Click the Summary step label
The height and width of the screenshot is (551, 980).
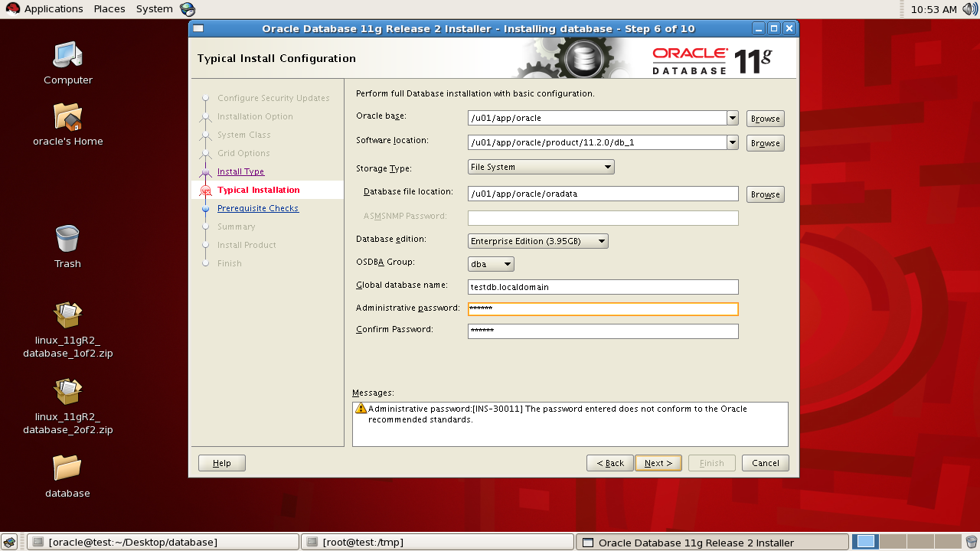(237, 227)
